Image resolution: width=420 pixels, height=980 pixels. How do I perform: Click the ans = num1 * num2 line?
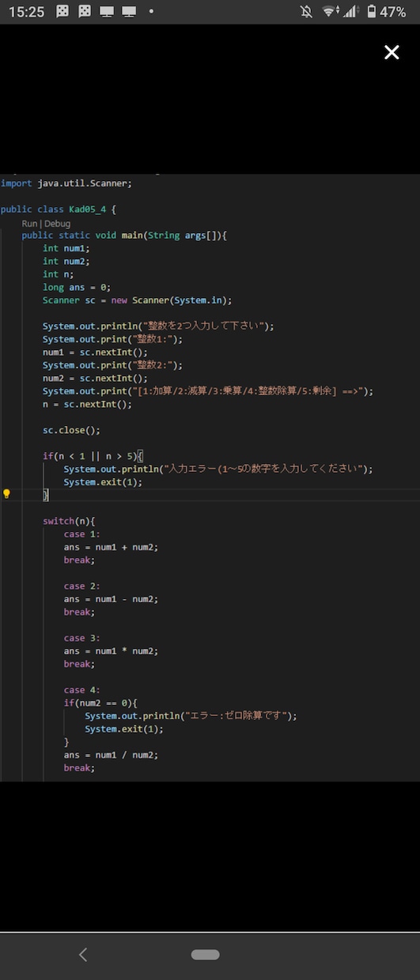point(111,651)
